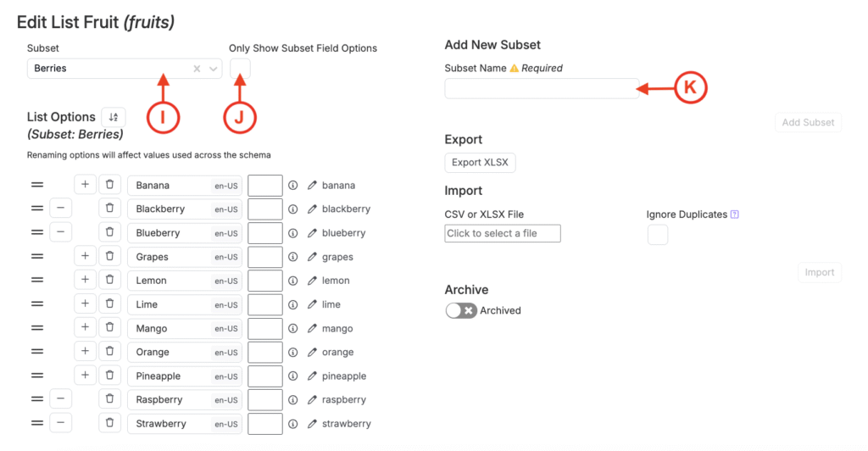The image size is (868, 451).
Task: Click the Export XLSX button
Action: pyautogui.click(x=480, y=163)
